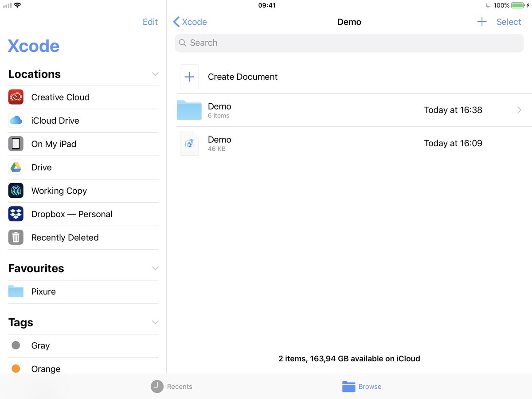Tap the Favourites section heading
Screen dimensions: 532x399
point(36,268)
